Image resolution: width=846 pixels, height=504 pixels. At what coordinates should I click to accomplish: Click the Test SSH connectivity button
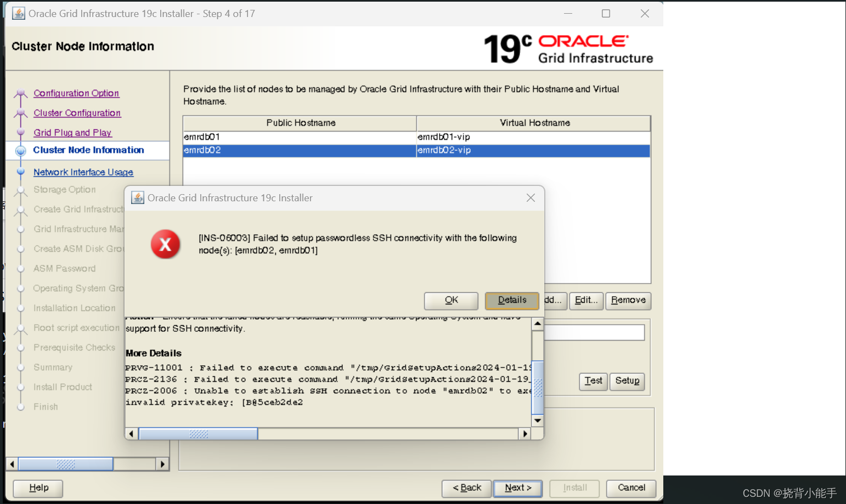(593, 381)
